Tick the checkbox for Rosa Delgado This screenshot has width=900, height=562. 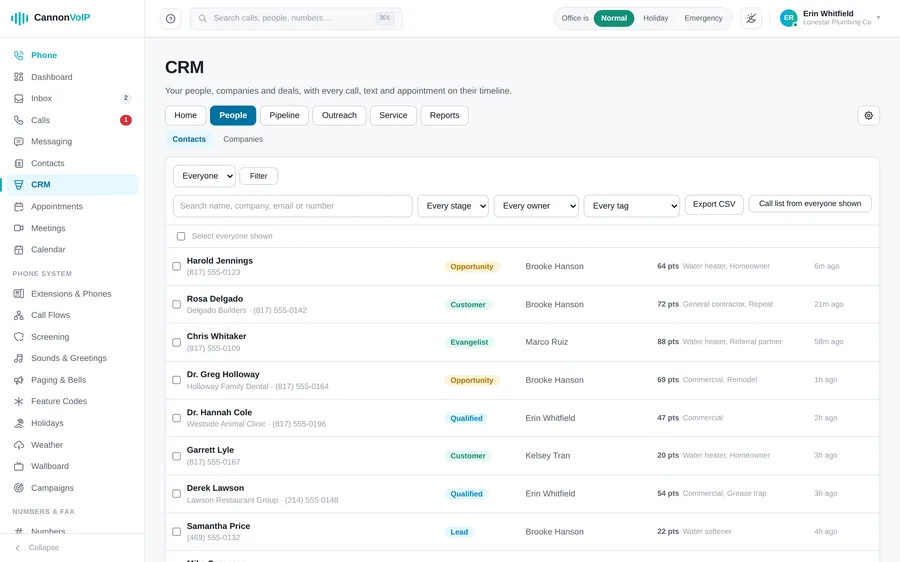177,304
